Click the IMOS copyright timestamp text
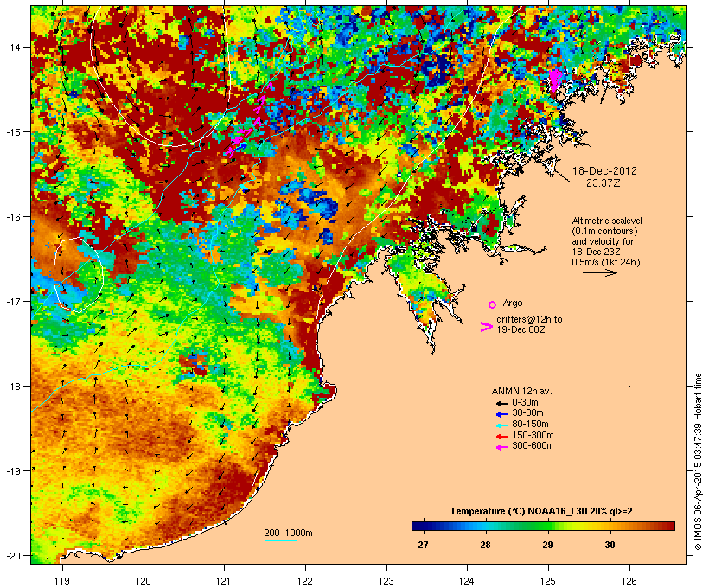Image resolution: width=709 pixels, height=588 pixels. click(698, 462)
